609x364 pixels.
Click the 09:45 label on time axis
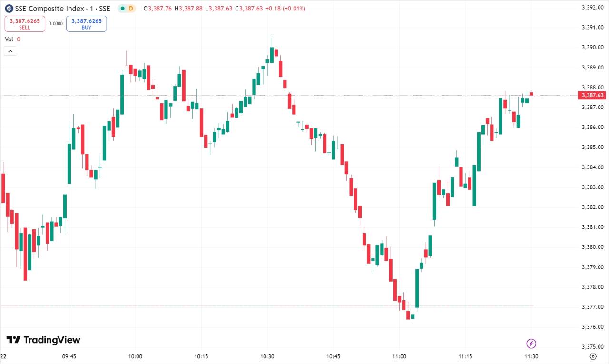69,356
